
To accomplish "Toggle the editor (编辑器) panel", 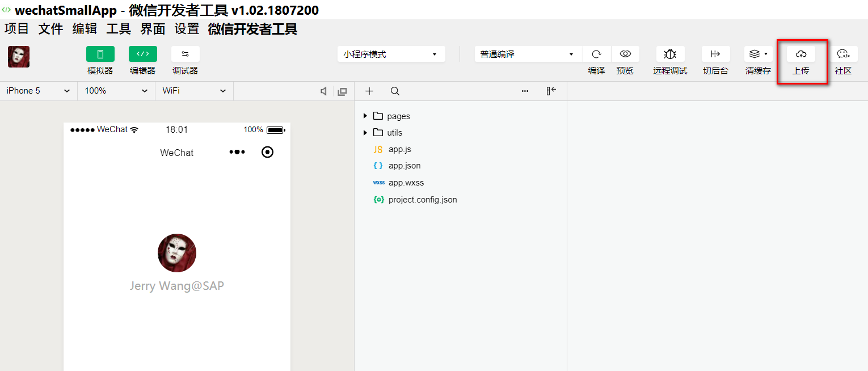I will (x=143, y=54).
